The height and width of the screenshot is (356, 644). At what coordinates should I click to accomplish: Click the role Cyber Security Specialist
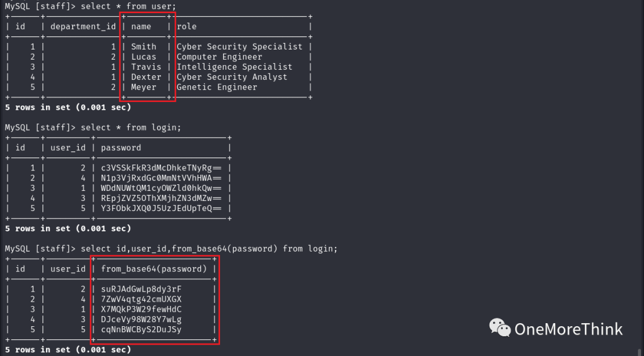point(240,47)
